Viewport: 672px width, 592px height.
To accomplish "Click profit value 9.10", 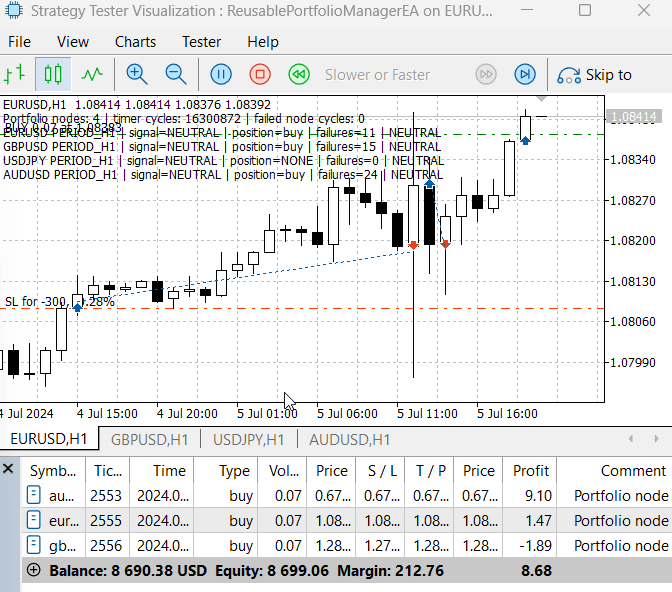I will click(x=538, y=496).
